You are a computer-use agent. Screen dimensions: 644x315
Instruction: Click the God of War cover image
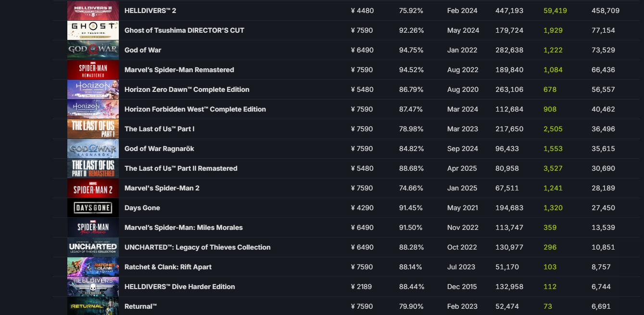pos(93,50)
